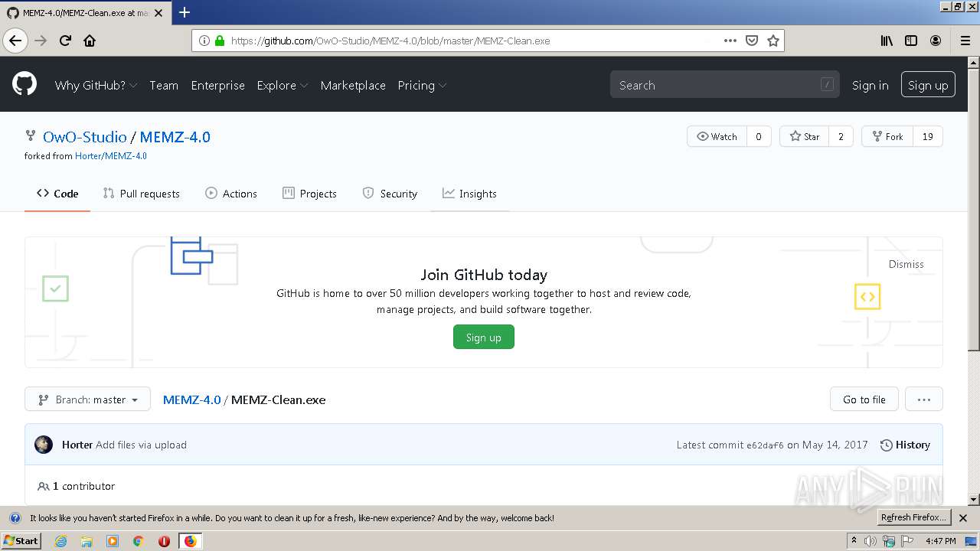Image resolution: width=980 pixels, height=551 pixels.
Task: Click the Go to file button
Action: tap(864, 399)
